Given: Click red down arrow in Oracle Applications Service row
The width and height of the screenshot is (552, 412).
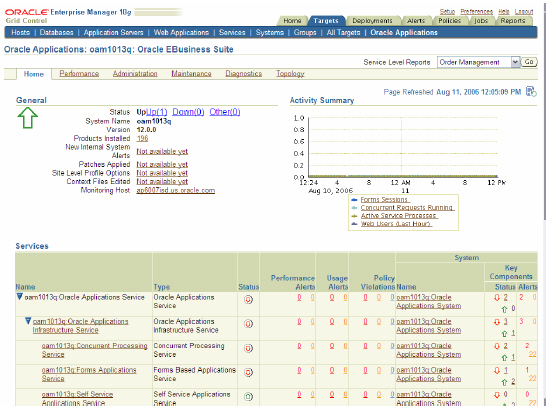Looking at the screenshot, I should (x=497, y=298).
